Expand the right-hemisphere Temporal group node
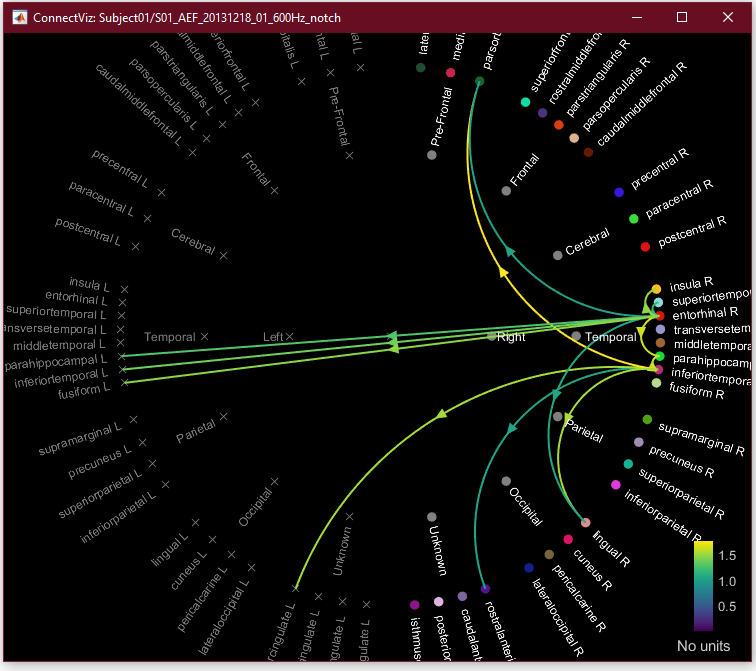756x671 pixels. (577, 337)
